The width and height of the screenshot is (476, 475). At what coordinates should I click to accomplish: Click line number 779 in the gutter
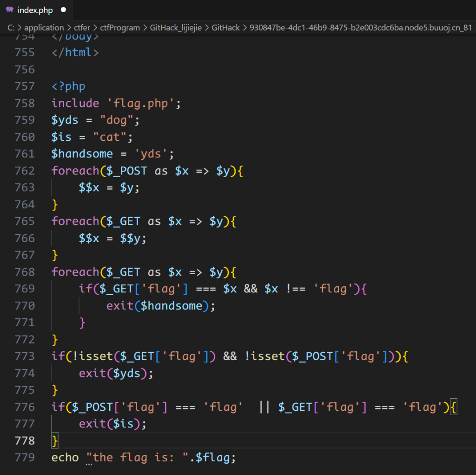[25, 457]
